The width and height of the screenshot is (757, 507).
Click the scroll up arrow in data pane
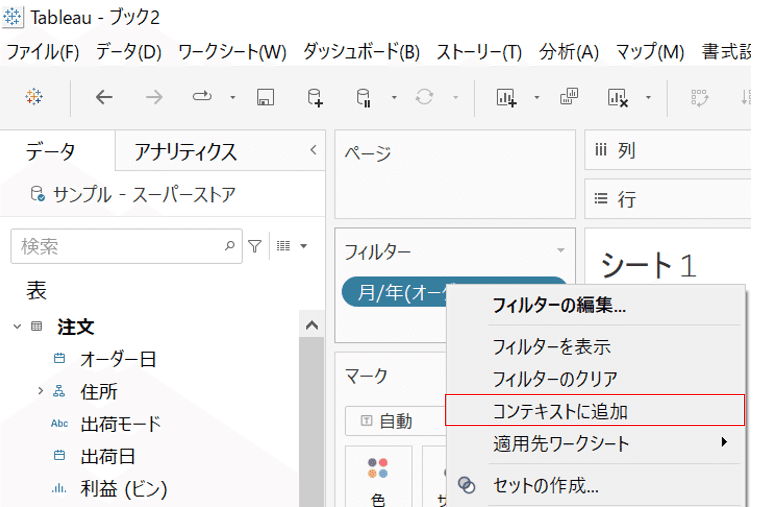[x=312, y=325]
